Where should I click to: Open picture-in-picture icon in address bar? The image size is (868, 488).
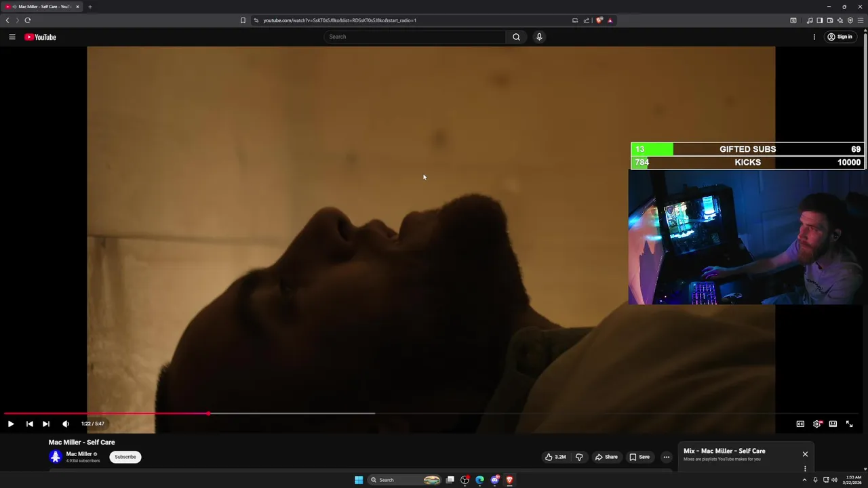coord(575,20)
